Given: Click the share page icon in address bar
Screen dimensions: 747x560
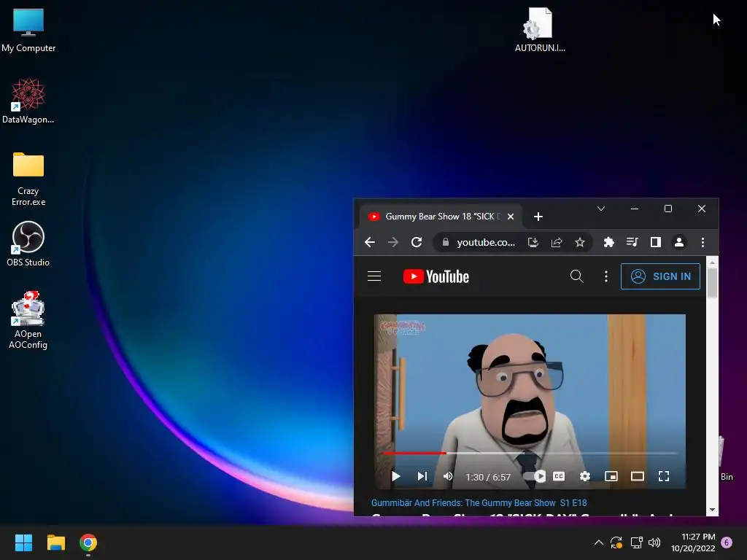Looking at the screenshot, I should coord(557,242).
